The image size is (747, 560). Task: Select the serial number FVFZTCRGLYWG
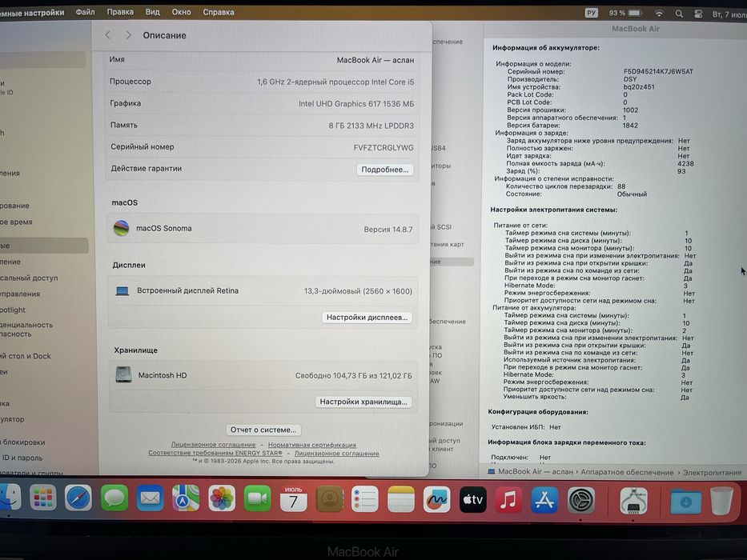click(x=384, y=148)
